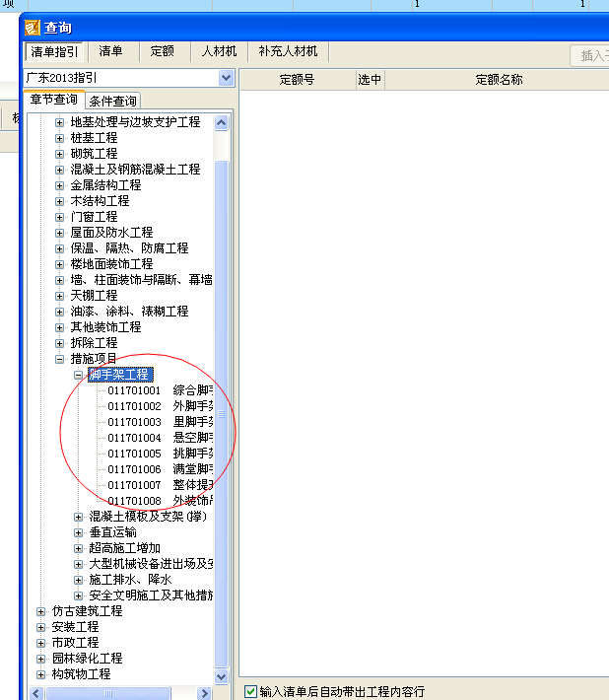Screen dimensions: 609x700
Task: Expand the 木结构工程 node
Action: tap(59, 201)
